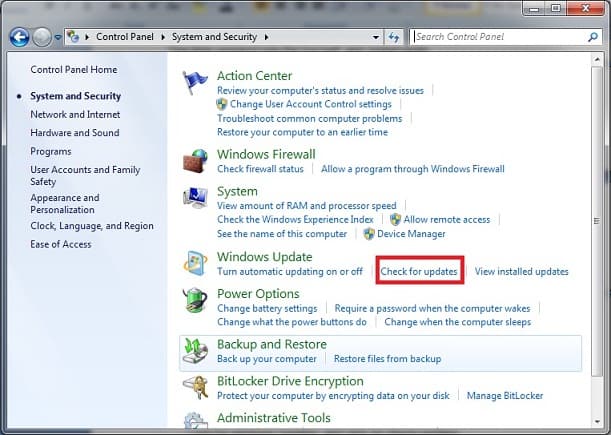611x435 pixels.
Task: Click Change User Account Control settings
Action: (x=311, y=104)
